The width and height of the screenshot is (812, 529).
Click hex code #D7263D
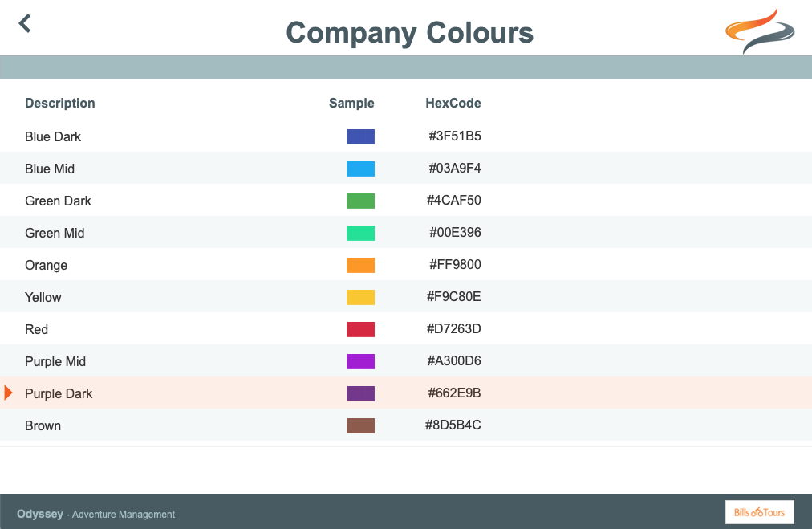[453, 329]
